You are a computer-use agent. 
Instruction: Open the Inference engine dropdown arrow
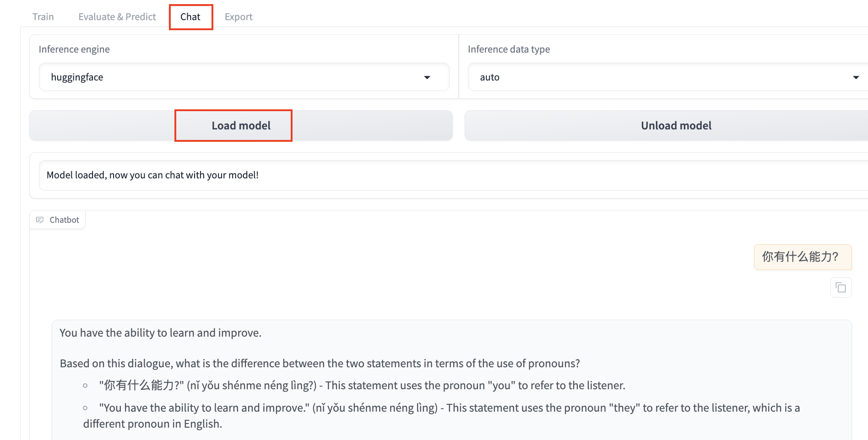(427, 77)
